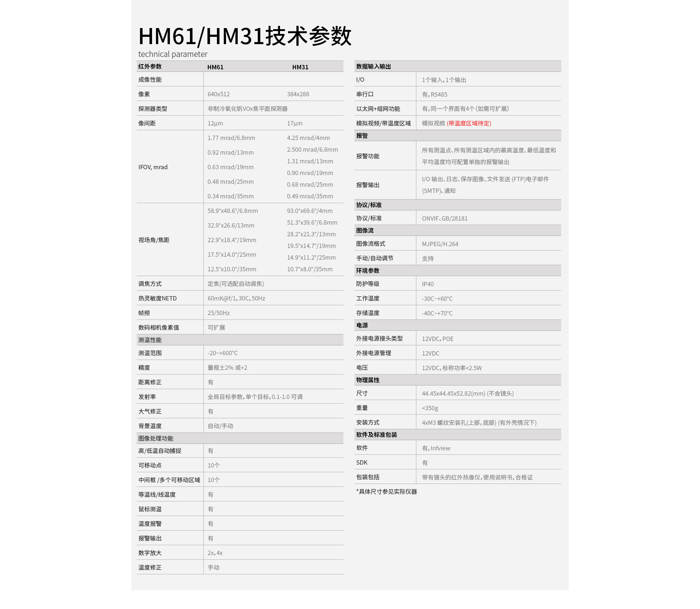The height and width of the screenshot is (609, 700).
Task: Click '自动/手动' background temperature value
Action: tap(220, 426)
